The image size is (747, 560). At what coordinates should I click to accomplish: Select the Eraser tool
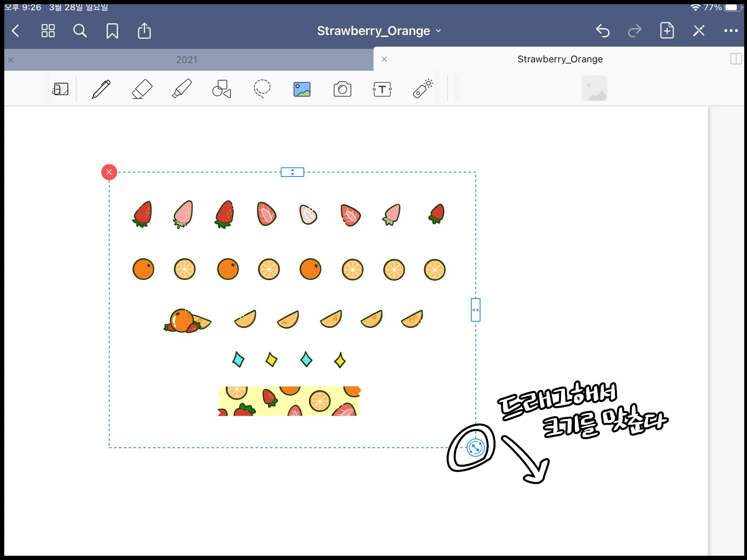tap(142, 89)
